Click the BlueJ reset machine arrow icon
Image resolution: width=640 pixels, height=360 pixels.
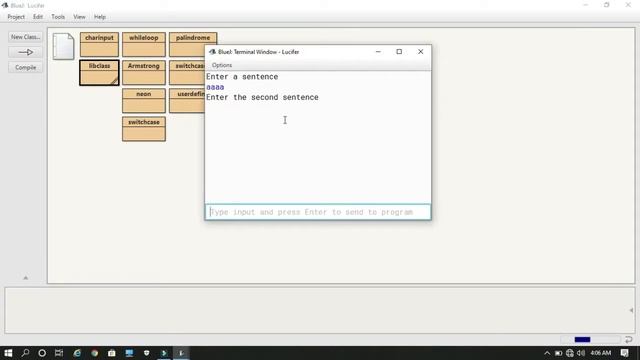629,340
